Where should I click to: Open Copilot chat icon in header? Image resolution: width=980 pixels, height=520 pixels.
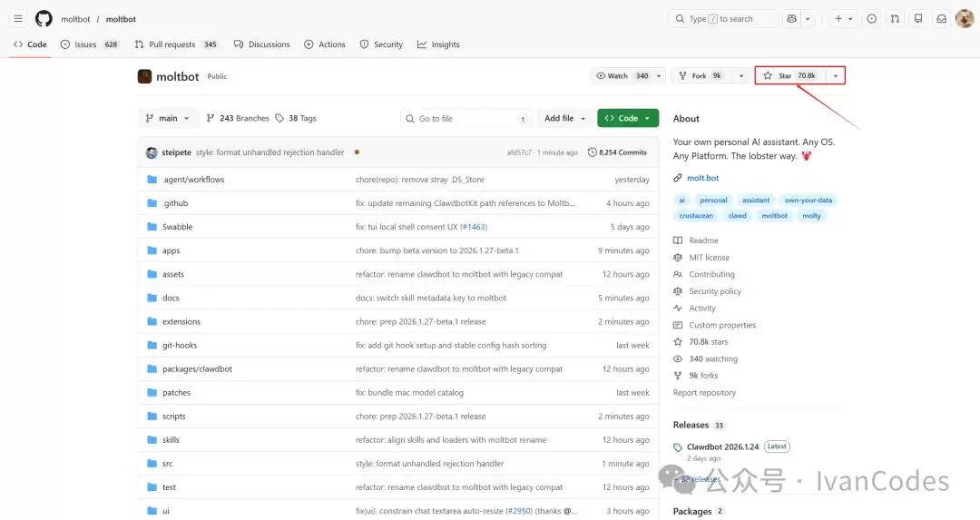tap(792, 19)
